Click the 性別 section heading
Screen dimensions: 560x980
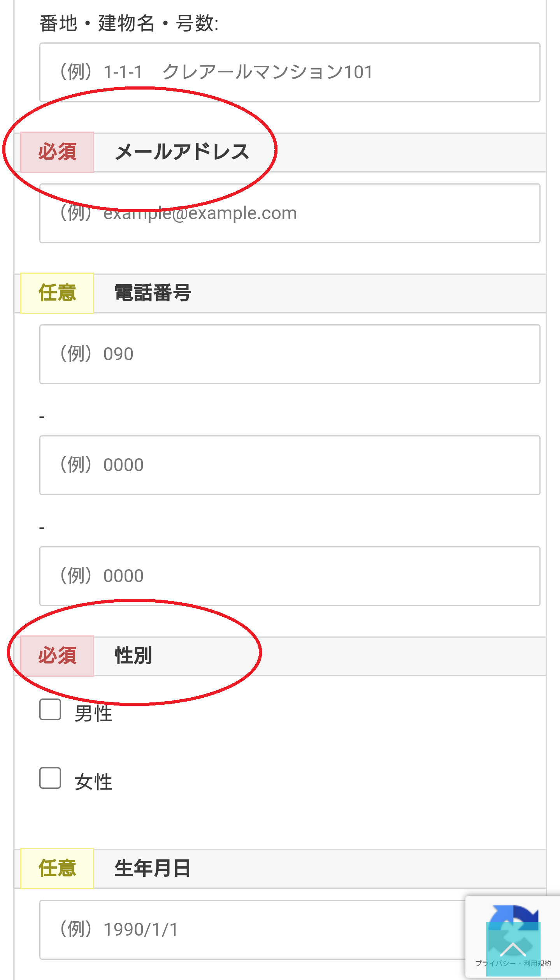[133, 656]
